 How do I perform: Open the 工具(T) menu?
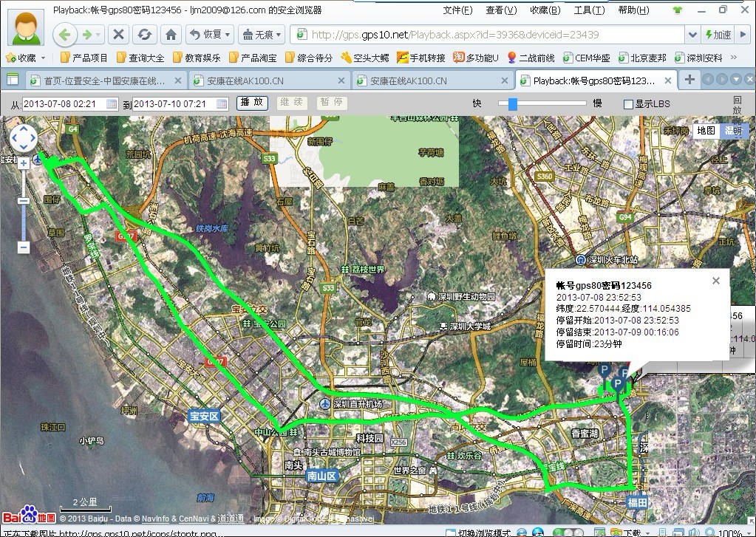[589, 10]
